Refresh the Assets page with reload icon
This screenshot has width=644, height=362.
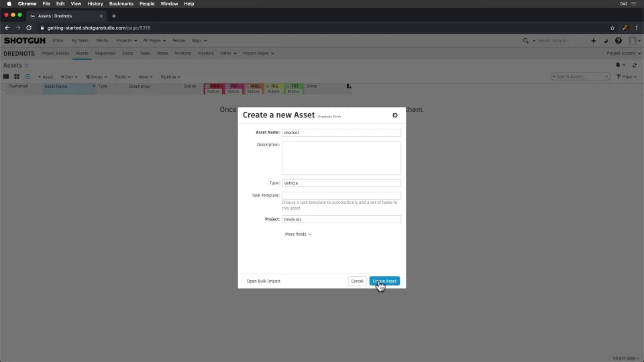point(634,65)
